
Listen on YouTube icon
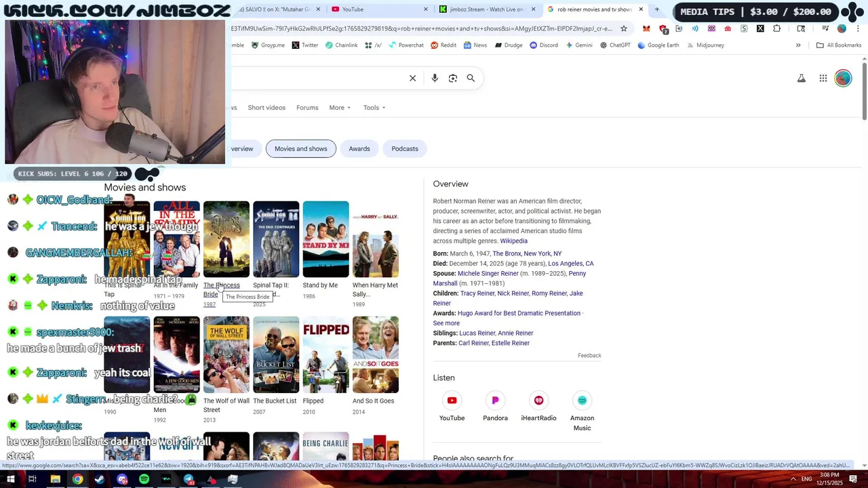click(452, 401)
